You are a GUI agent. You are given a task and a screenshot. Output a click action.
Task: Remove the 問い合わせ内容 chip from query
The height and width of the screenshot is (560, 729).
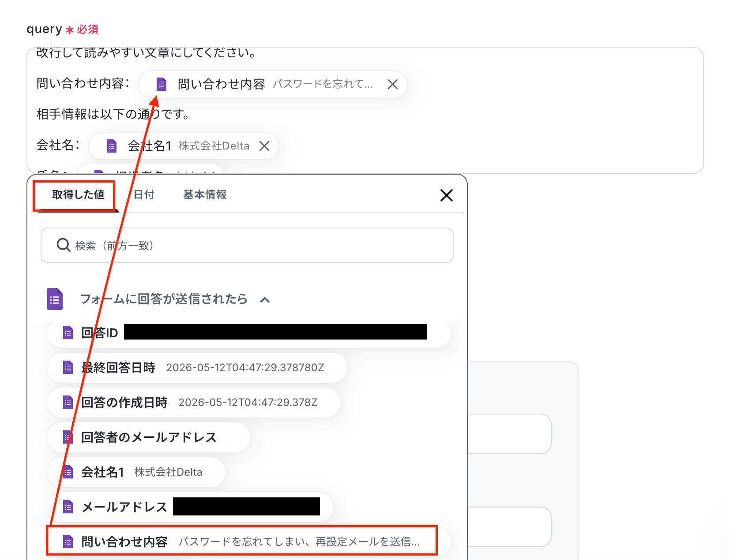(x=392, y=84)
